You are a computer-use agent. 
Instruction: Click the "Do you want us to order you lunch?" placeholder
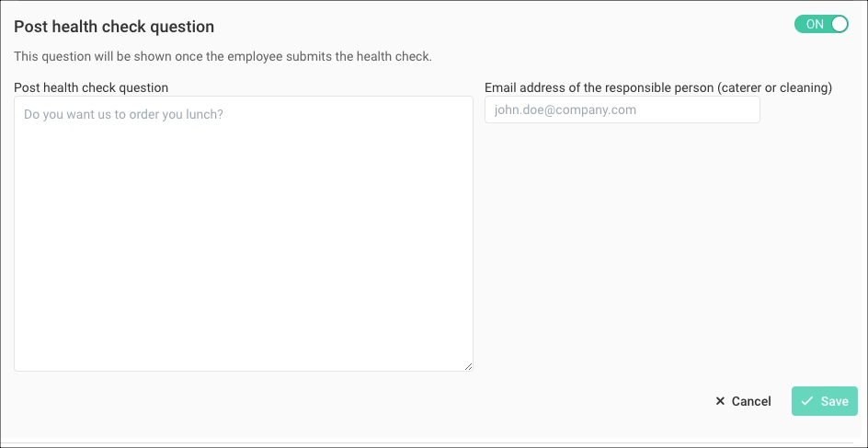click(x=123, y=115)
